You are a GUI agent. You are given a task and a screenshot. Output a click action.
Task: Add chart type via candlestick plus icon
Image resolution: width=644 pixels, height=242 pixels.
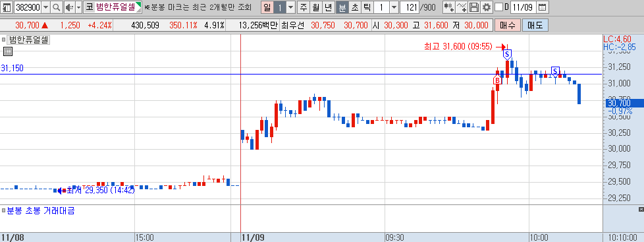pos(448,7)
